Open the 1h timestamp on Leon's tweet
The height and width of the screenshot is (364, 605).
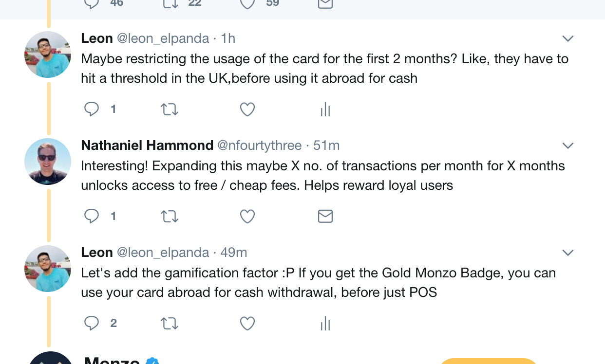click(228, 38)
